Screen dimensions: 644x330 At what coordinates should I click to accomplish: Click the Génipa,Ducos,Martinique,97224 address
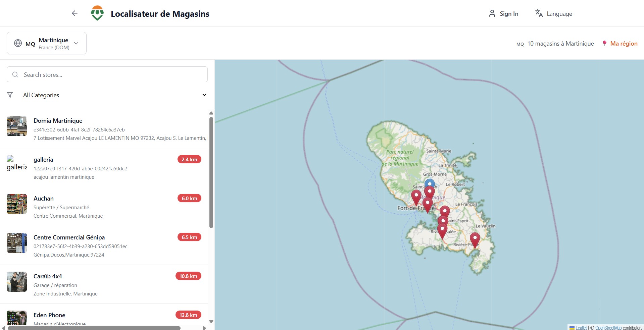pos(69,255)
